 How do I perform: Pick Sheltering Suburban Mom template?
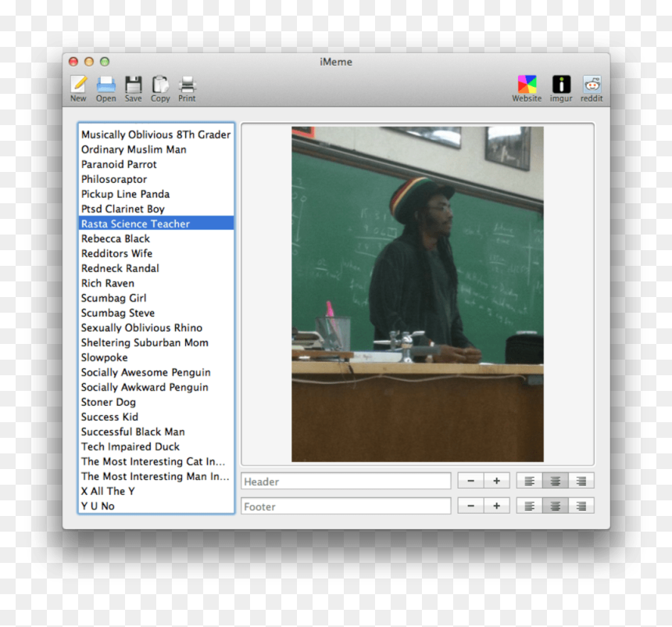pyautogui.click(x=156, y=342)
